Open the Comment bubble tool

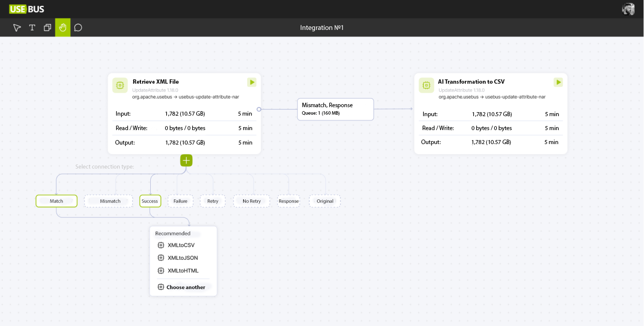[x=78, y=28]
